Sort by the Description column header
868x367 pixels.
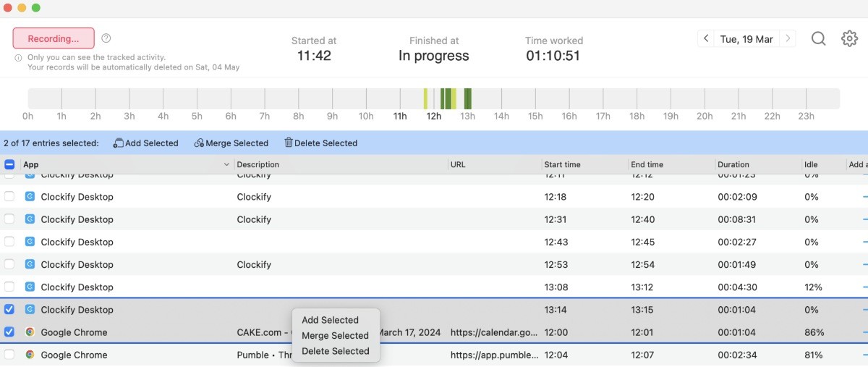(x=258, y=164)
